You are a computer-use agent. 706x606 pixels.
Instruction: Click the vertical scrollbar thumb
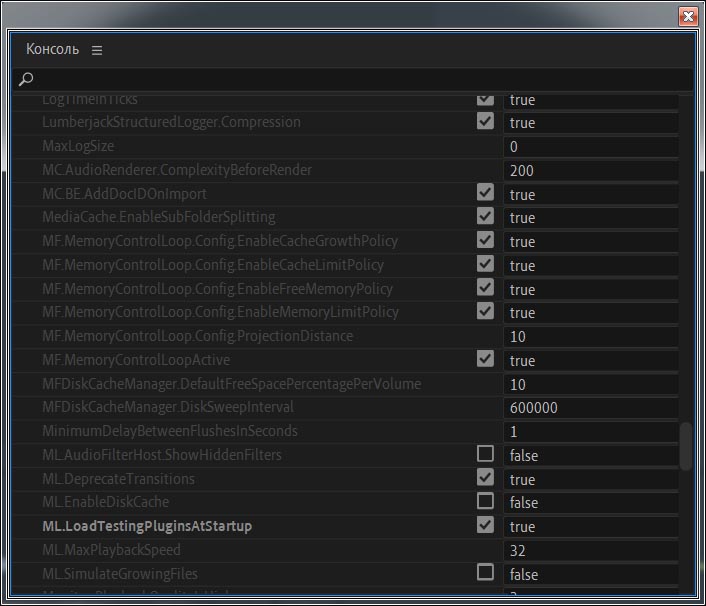coord(685,446)
